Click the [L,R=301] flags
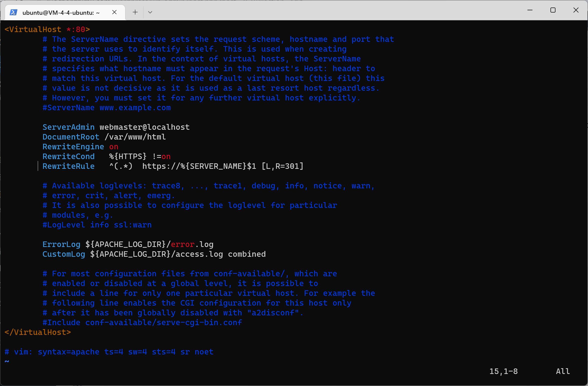 point(282,166)
